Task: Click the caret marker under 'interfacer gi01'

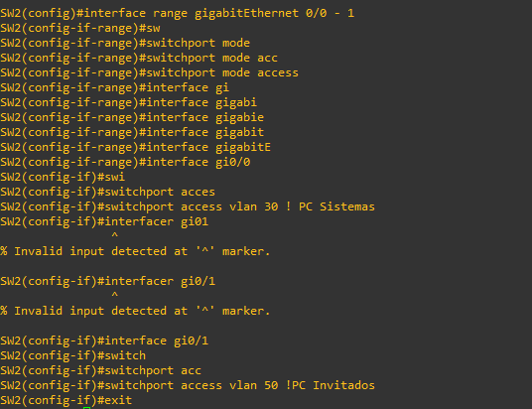Action: pos(115,235)
